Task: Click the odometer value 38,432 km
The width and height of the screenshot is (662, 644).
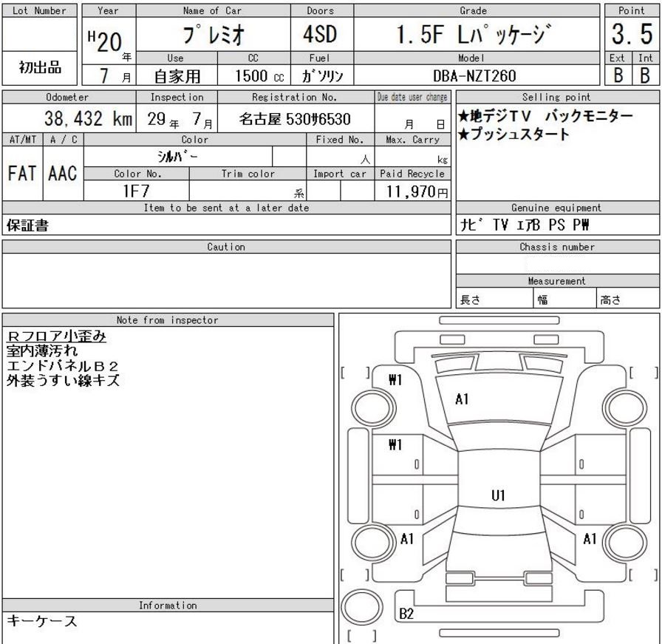Action: pyautogui.click(x=89, y=119)
